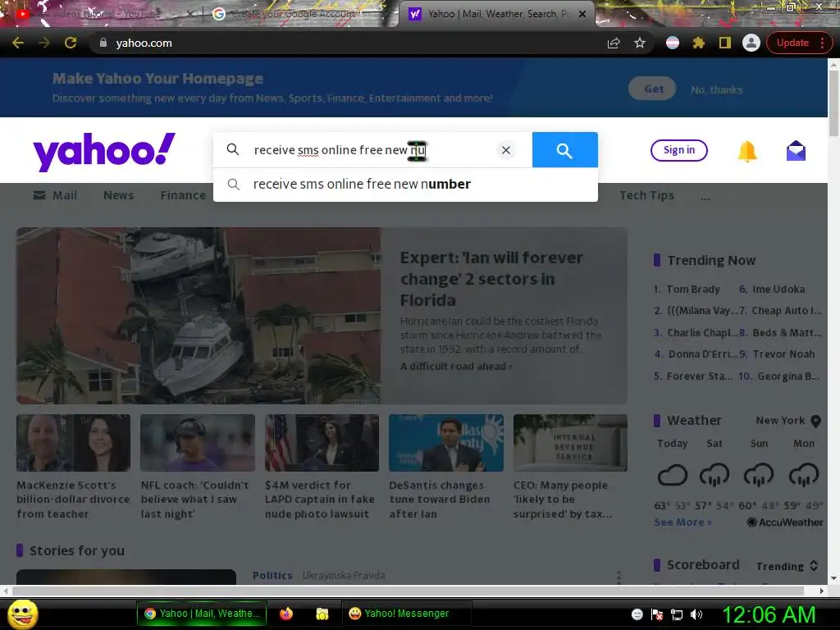Share this page using the share icon
The height and width of the screenshot is (630, 840).
[614, 43]
